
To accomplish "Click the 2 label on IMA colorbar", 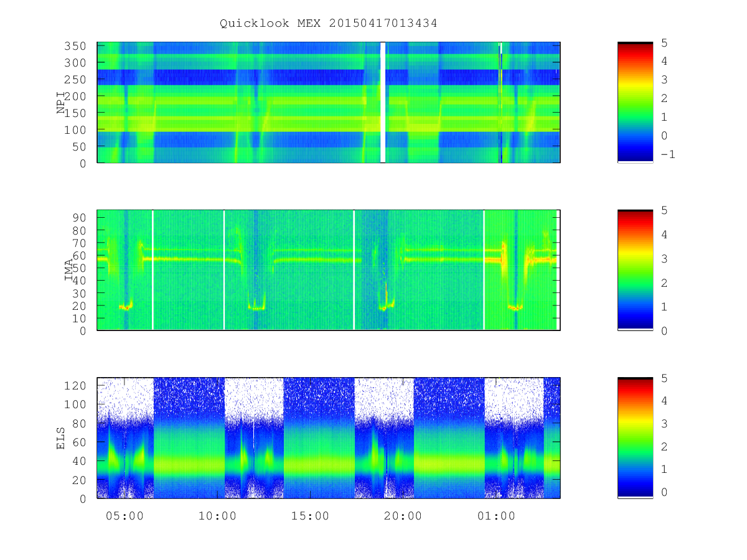I will click(x=664, y=282).
